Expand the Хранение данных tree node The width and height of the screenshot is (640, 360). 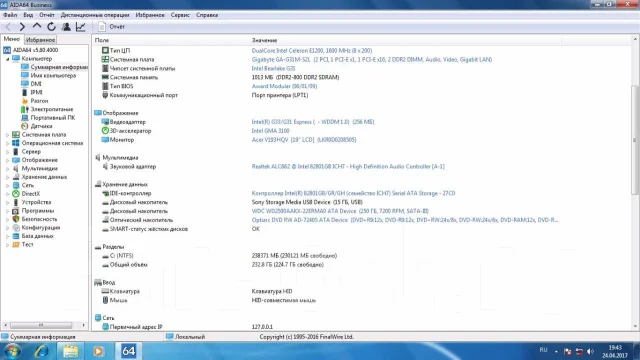[x=7, y=177]
